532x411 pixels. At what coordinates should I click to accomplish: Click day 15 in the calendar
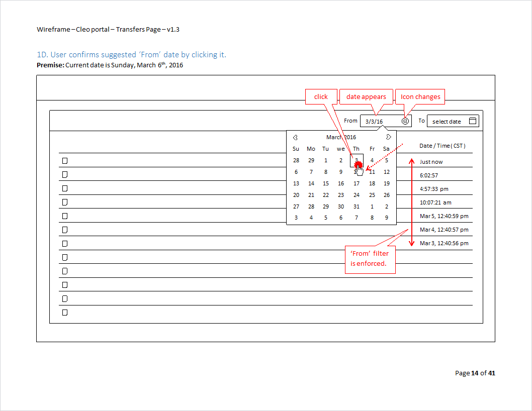pos(326,183)
